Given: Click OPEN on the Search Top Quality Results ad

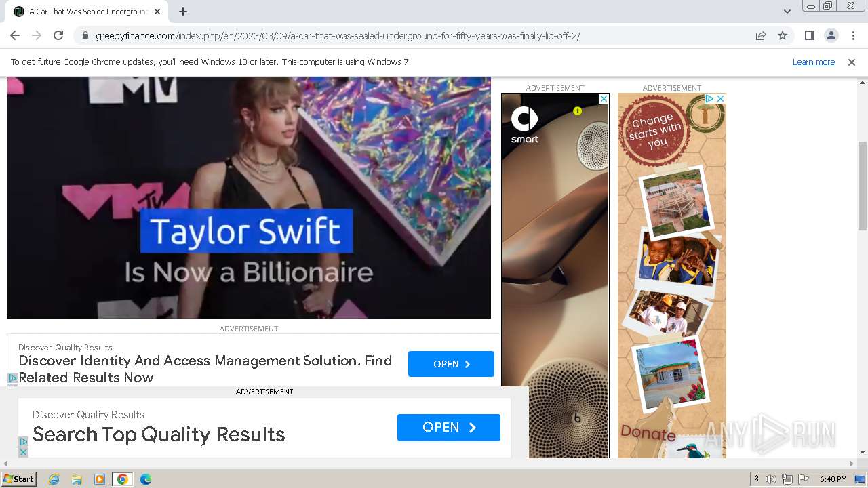Looking at the screenshot, I should pos(449,428).
